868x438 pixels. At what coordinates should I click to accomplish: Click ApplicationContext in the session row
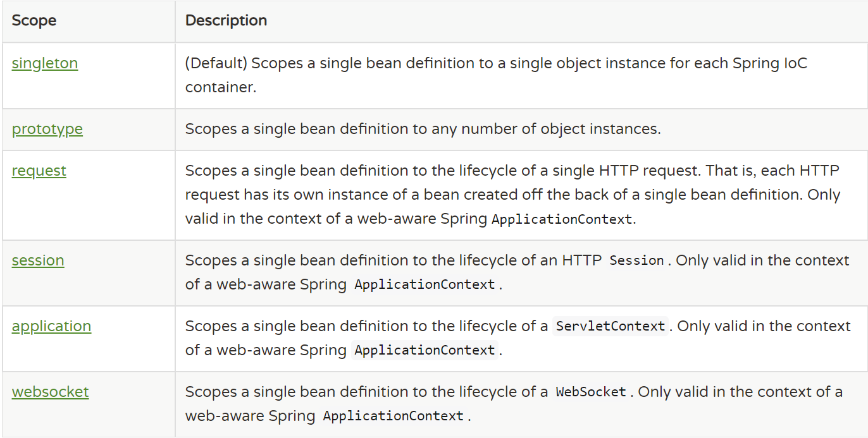425,285
